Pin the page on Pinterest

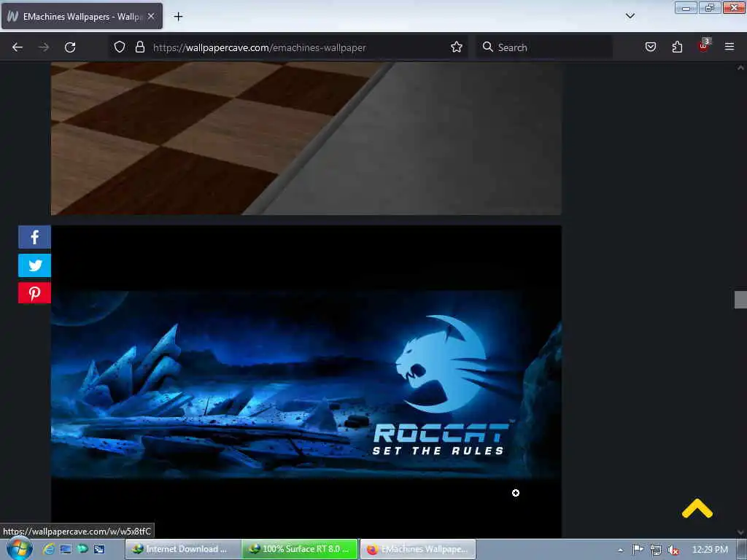tap(34, 293)
